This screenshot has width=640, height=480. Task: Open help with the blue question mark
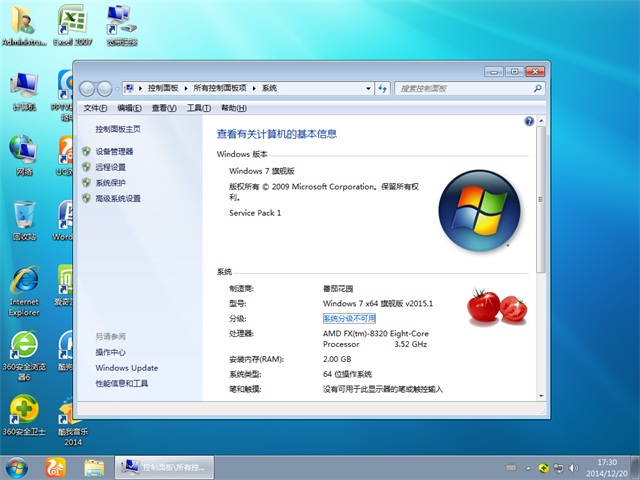[529, 121]
